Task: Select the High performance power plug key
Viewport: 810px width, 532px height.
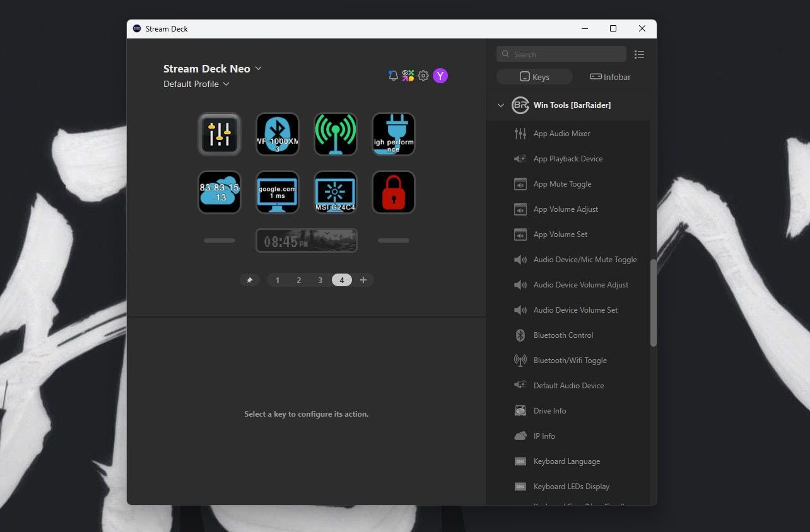Action: (x=394, y=134)
